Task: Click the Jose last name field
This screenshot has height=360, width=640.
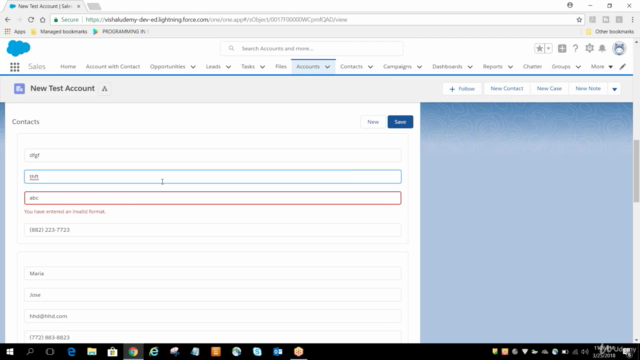Action: (x=213, y=295)
